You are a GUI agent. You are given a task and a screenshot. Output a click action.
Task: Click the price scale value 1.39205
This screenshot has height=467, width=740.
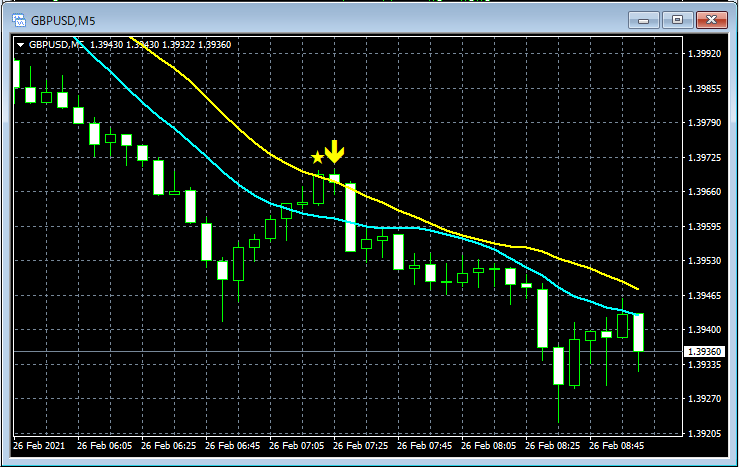click(705, 434)
